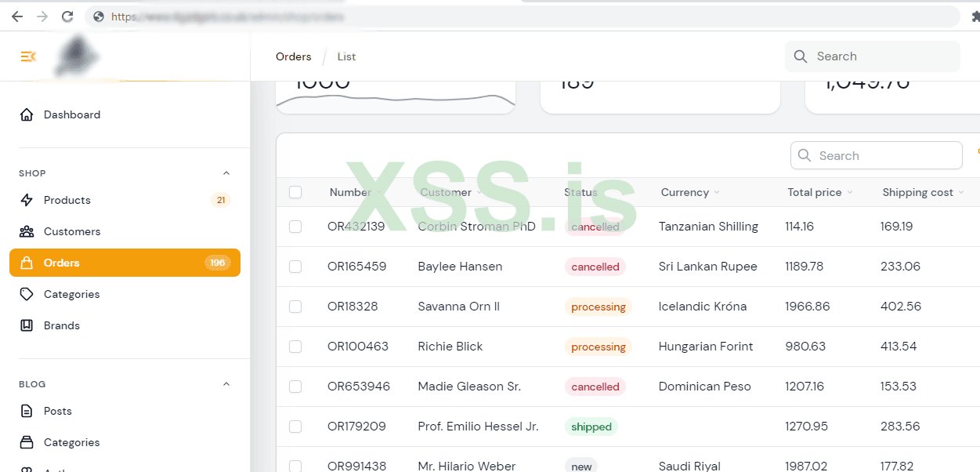The width and height of the screenshot is (980, 472).
Task: Click the total price 980.63
Action: tap(804, 347)
